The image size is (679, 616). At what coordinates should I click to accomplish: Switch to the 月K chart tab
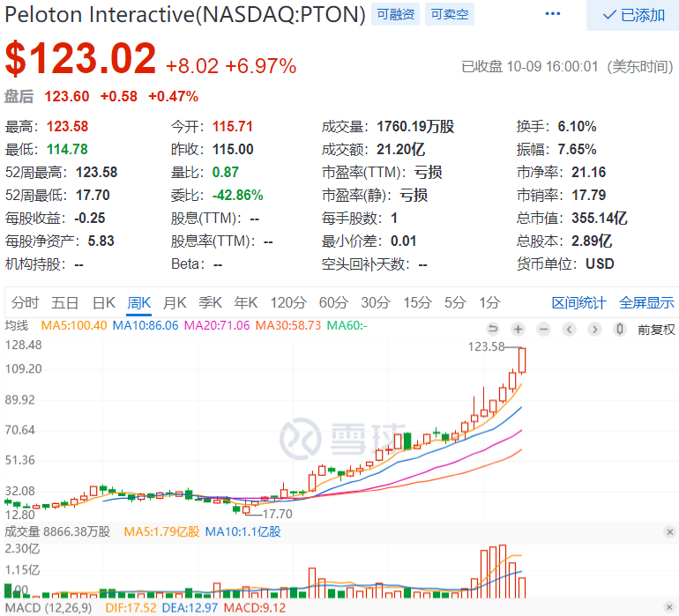pos(175,302)
